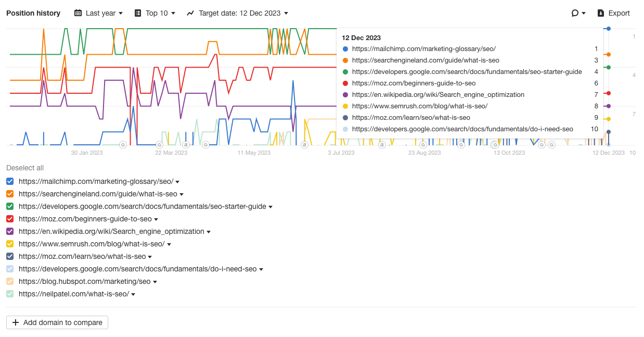Expand the caret after blog.hubspot.com URL
This screenshot has width=644, height=337.
point(155,282)
